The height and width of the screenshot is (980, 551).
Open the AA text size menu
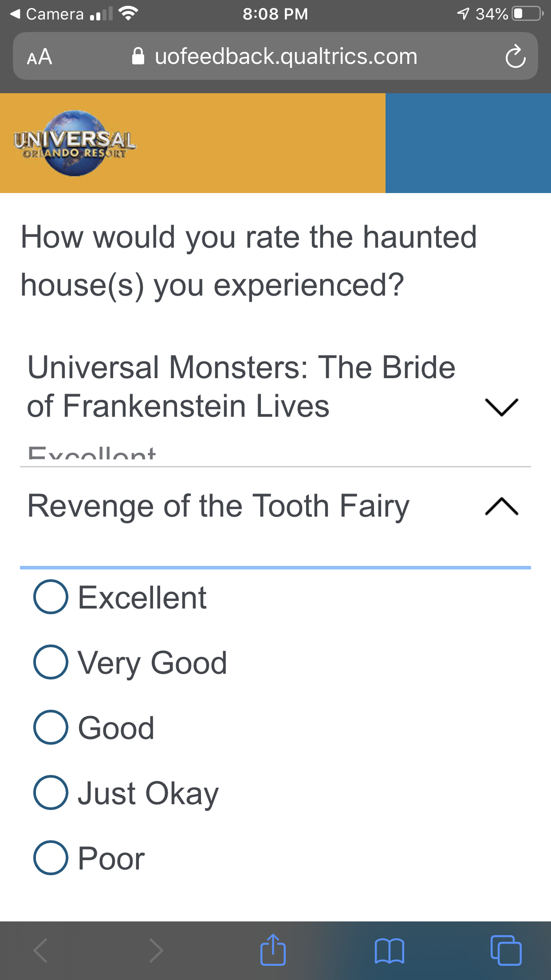click(39, 57)
